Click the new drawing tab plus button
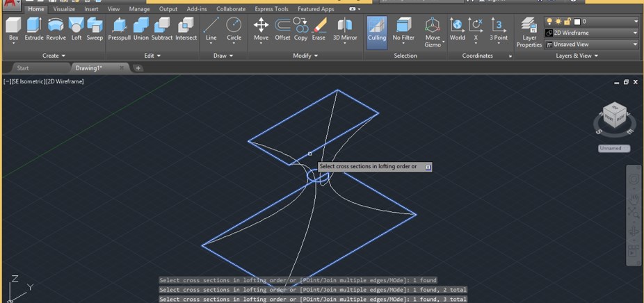Screen dimensions: 644x303 (138, 68)
